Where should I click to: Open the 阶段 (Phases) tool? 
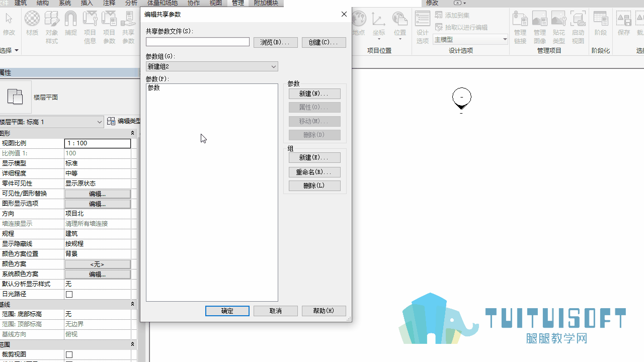tap(601, 24)
